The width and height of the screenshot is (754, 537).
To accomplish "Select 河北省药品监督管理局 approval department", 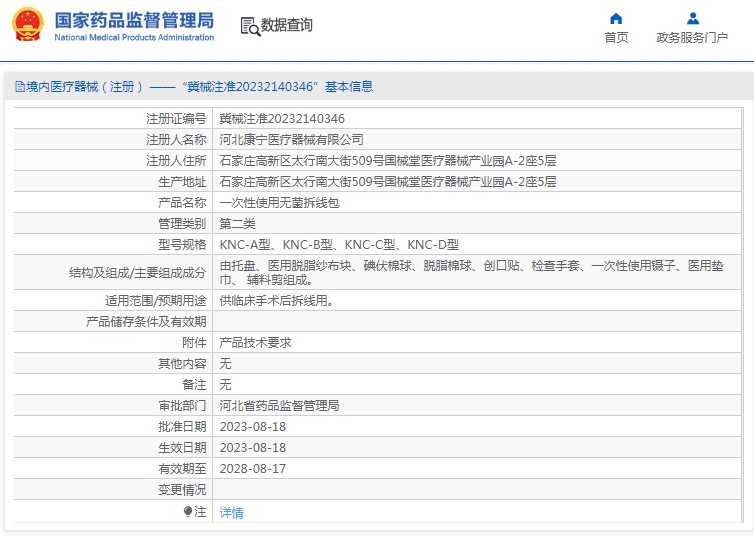I will [x=279, y=406].
